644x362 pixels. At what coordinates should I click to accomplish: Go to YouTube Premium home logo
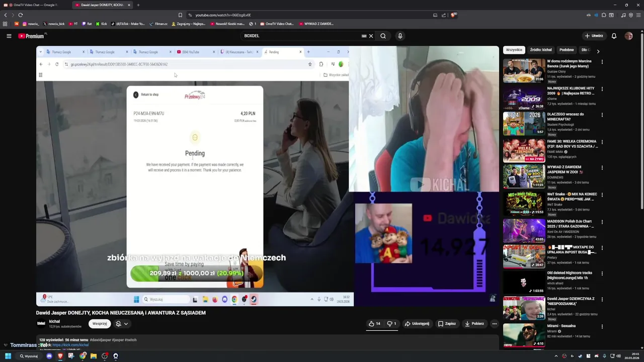pos(31,36)
